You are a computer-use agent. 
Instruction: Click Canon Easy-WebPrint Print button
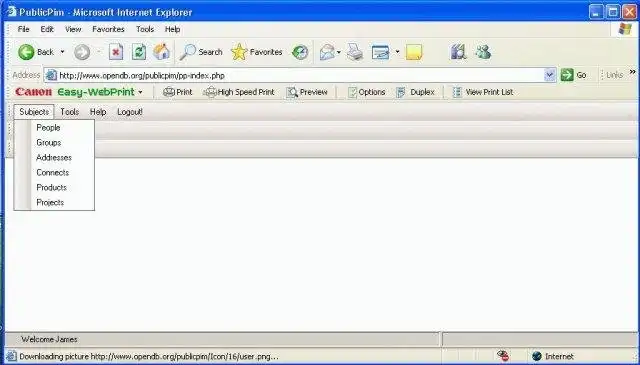tap(178, 92)
